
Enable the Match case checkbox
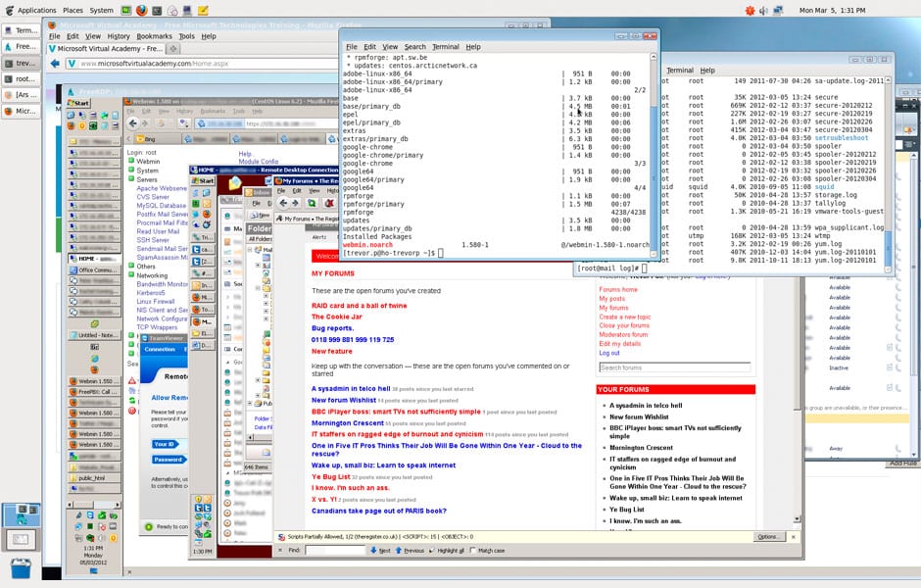coord(473,551)
